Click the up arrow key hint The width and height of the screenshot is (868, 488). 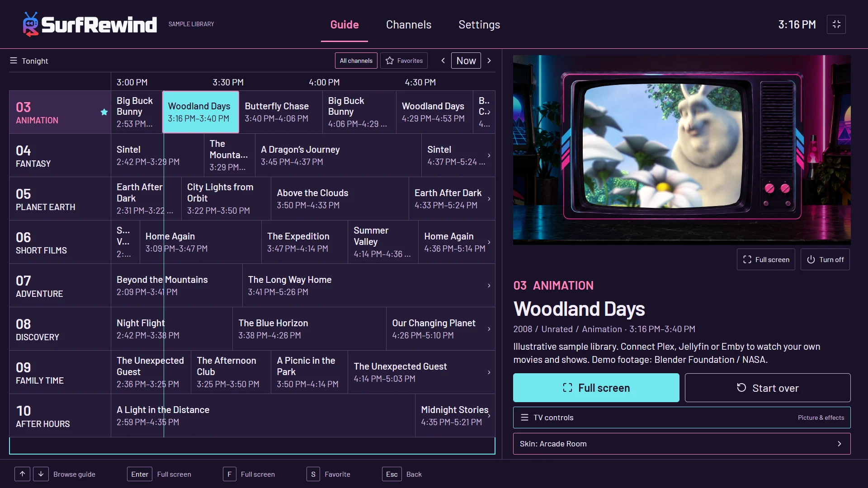[23, 474]
